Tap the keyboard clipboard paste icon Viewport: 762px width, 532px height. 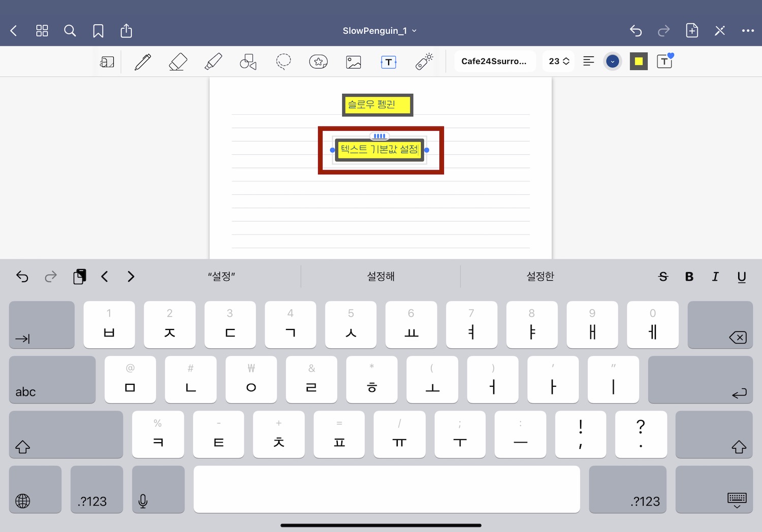pyautogui.click(x=80, y=276)
